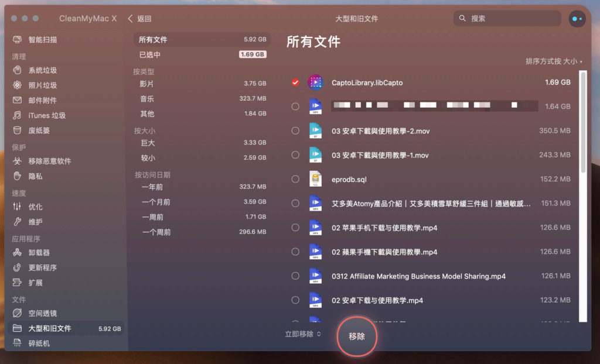
Task: Select the 已选中 selected filter
Action: 202,54
